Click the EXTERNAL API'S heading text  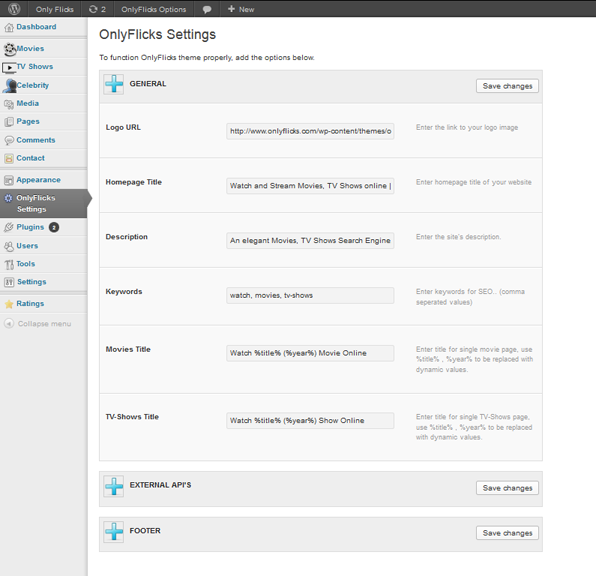[x=160, y=485]
